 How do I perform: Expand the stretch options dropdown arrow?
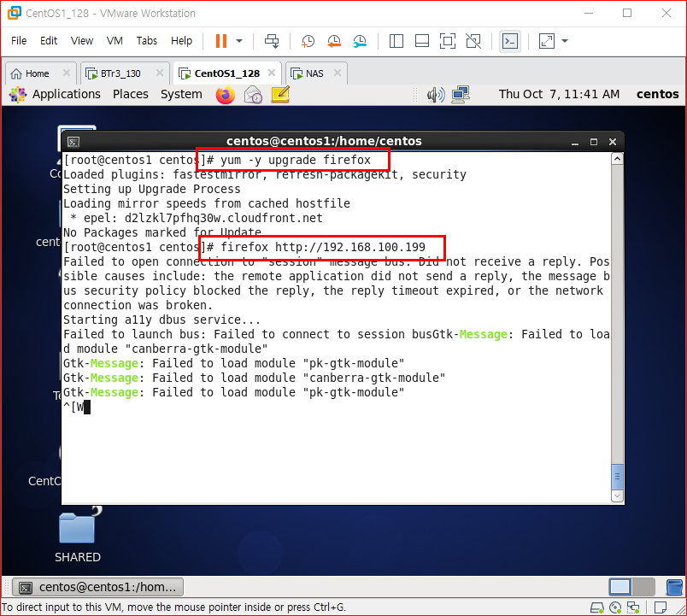565,41
